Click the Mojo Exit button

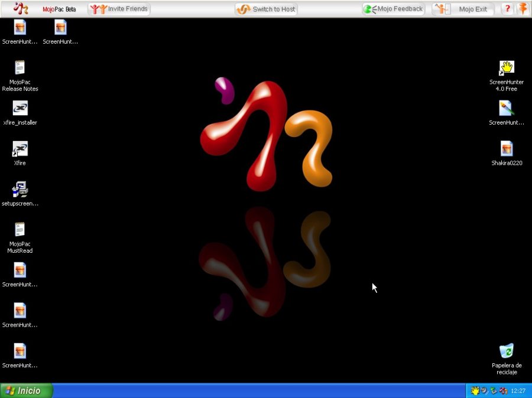coord(463,9)
